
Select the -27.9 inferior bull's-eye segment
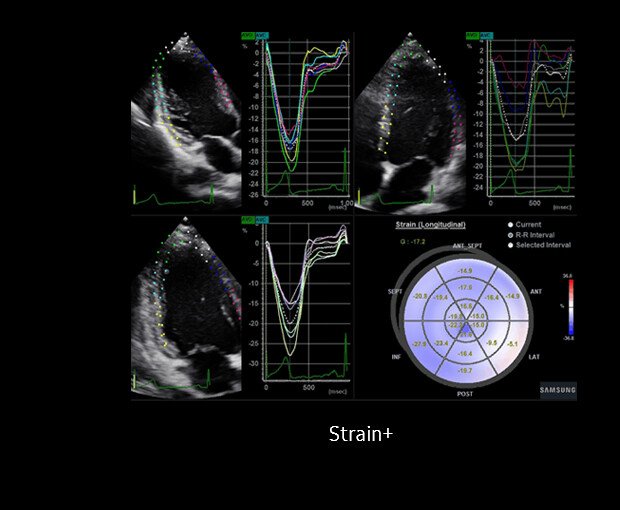pos(419,344)
